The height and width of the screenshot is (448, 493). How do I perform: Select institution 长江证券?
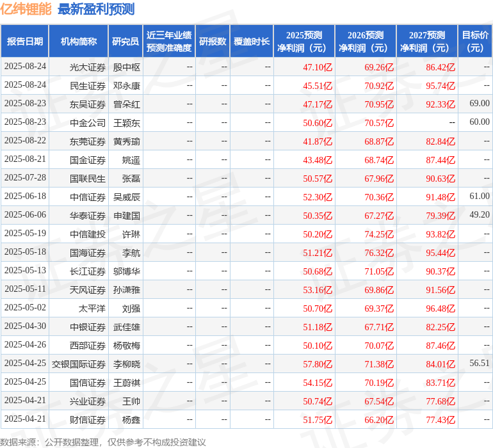pyautogui.click(x=88, y=271)
